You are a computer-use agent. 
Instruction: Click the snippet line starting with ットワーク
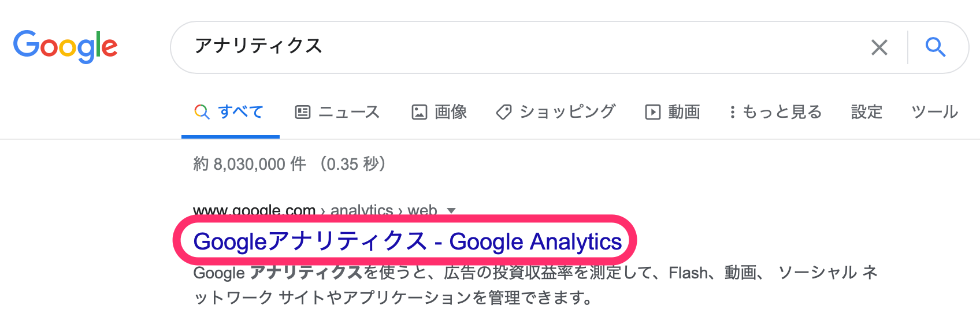[x=393, y=298]
